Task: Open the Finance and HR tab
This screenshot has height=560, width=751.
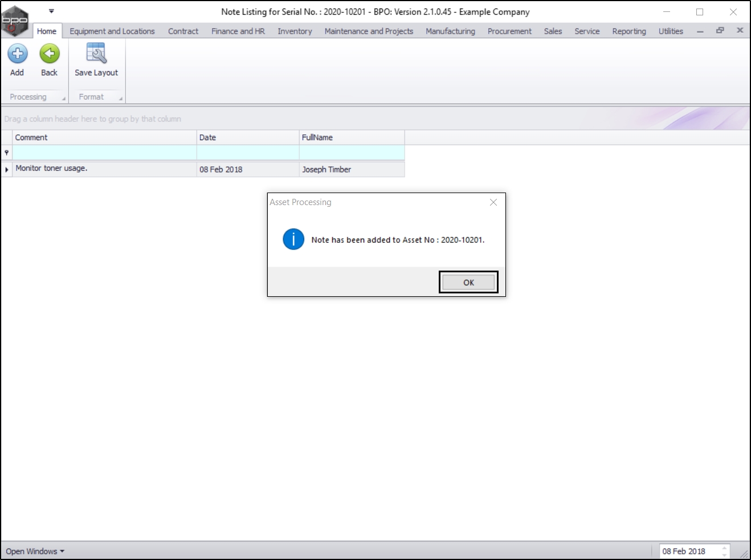Action: (238, 31)
